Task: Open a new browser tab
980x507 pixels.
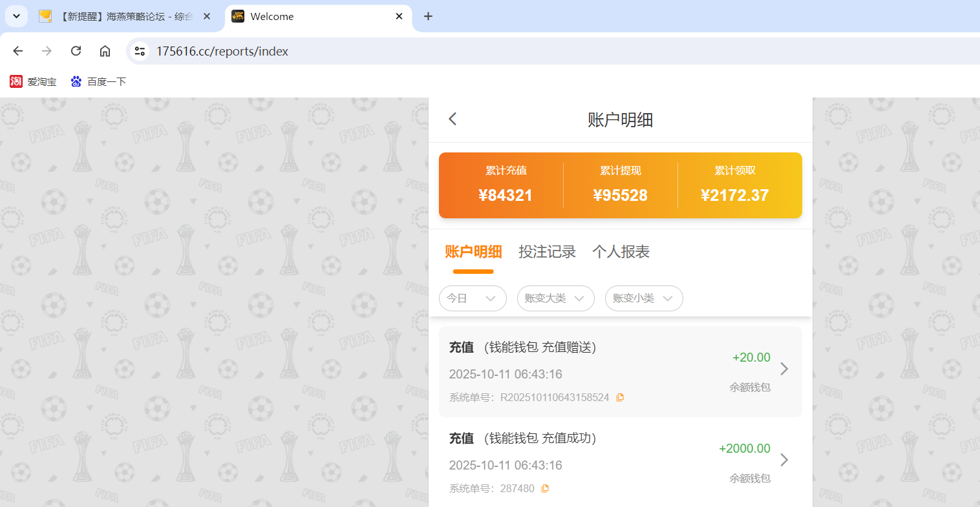Action: coord(428,16)
